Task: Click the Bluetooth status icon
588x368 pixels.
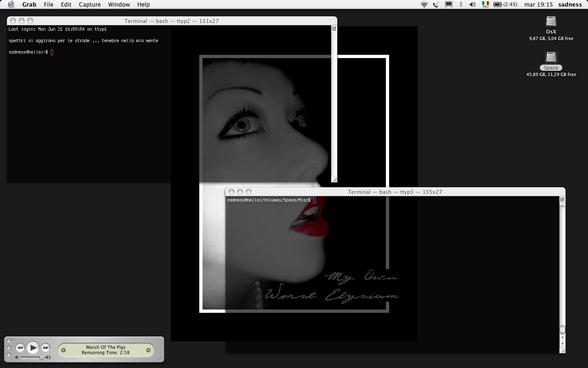Action: (x=461, y=4)
